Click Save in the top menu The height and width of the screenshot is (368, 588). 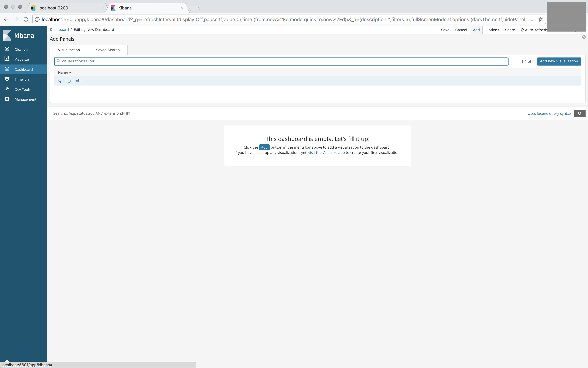pos(445,30)
